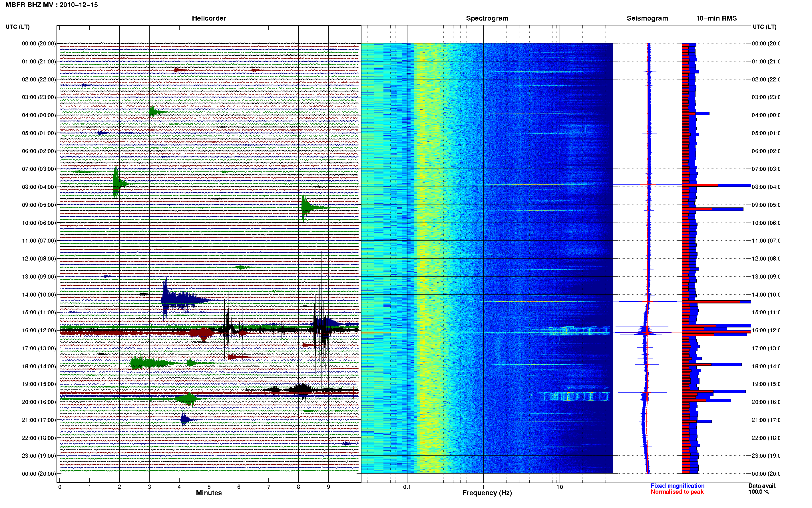Image resolution: width=812 pixels, height=508 pixels.
Task: Click Minutes axis tick 5
Action: [x=209, y=487]
